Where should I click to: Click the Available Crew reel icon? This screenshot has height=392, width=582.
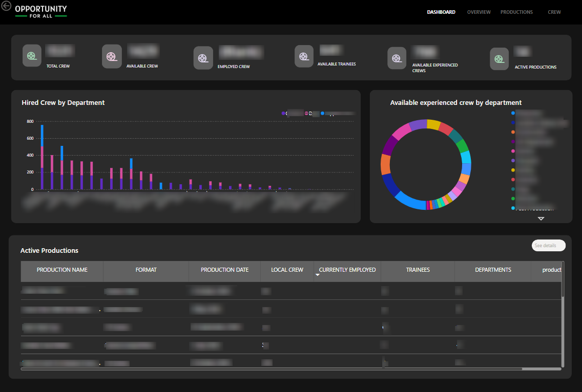point(112,57)
